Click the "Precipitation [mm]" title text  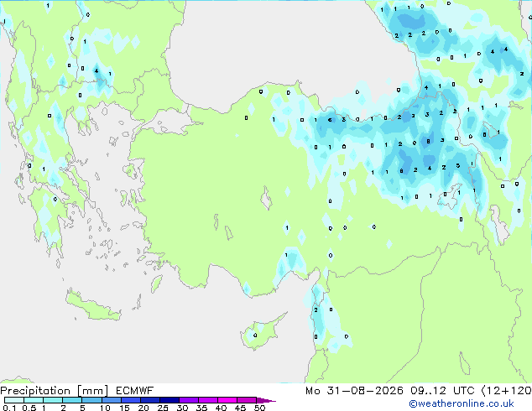coord(55,391)
